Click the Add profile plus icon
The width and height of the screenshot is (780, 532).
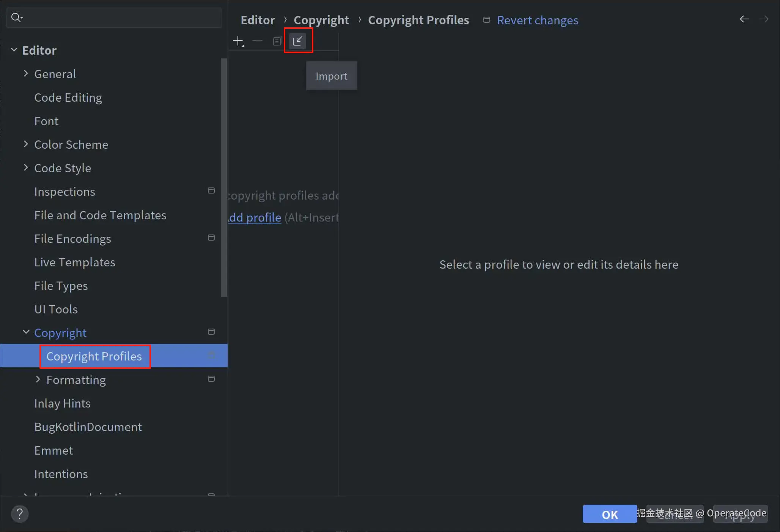238,41
